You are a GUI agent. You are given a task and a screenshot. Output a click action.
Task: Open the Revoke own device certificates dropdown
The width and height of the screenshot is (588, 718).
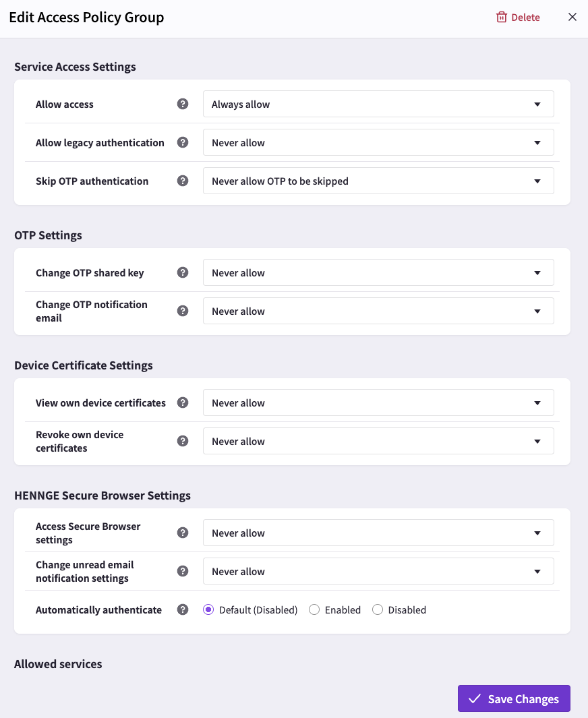click(378, 441)
